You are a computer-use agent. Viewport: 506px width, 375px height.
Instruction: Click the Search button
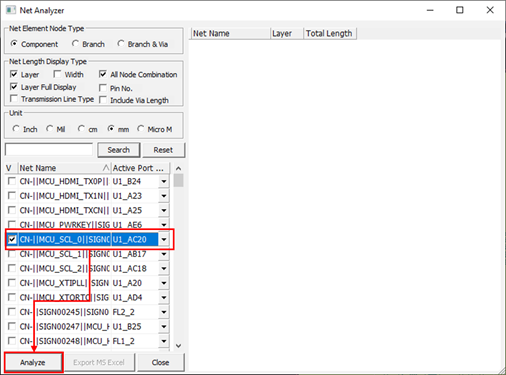(119, 150)
